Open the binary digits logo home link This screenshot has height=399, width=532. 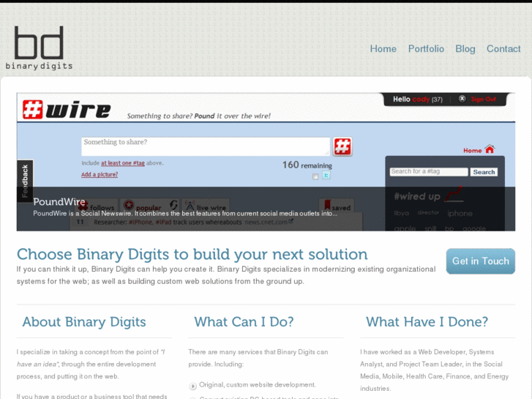(39, 48)
